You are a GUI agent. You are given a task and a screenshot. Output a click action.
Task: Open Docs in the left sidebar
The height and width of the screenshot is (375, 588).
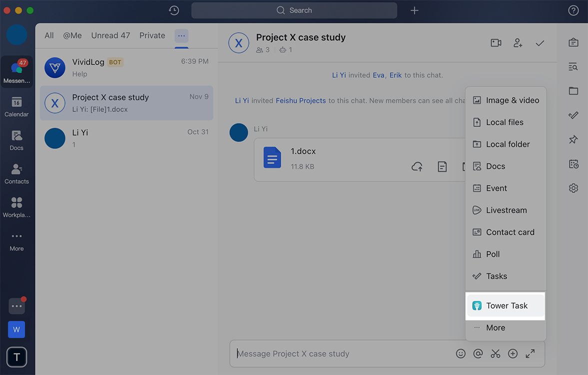(16, 140)
